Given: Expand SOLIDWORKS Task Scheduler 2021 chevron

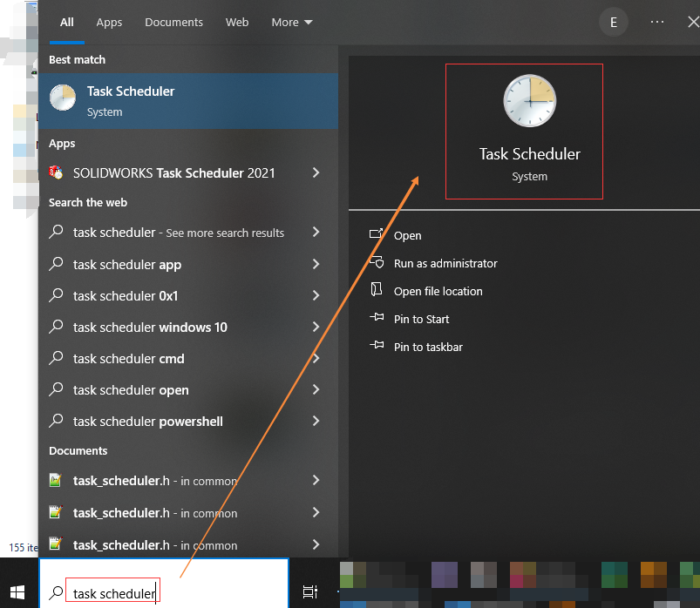Looking at the screenshot, I should (x=316, y=172).
